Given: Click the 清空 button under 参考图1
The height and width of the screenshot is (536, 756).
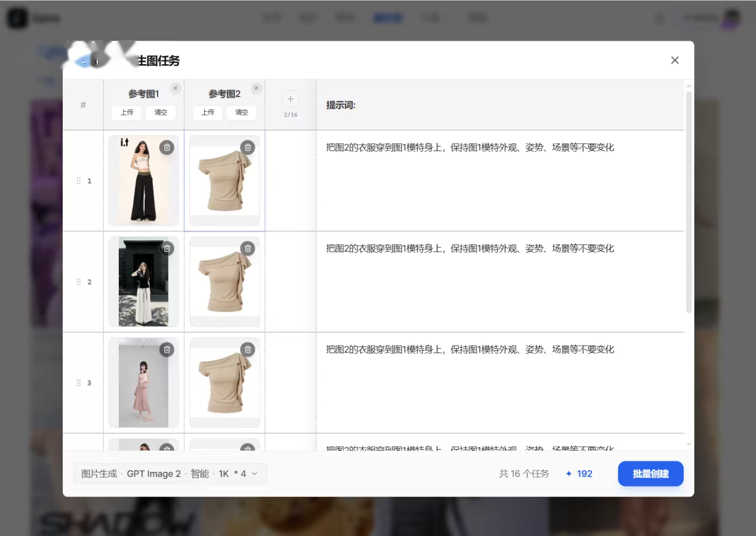Looking at the screenshot, I should tap(161, 112).
